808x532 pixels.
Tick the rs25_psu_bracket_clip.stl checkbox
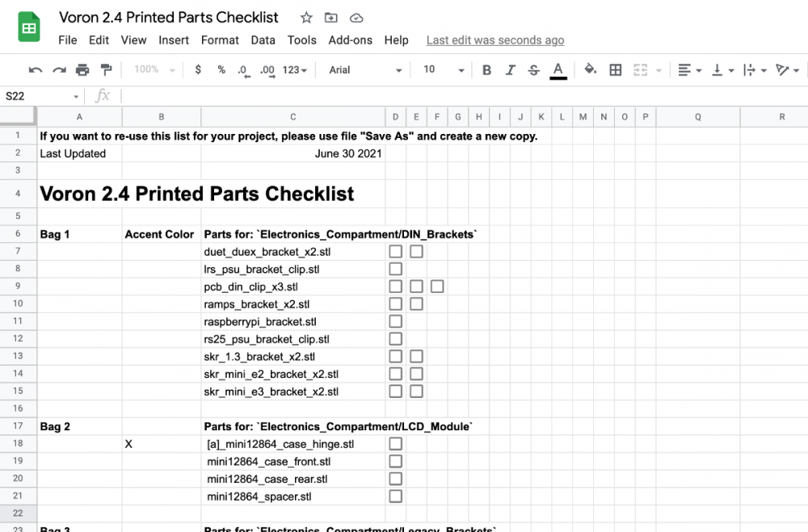(395, 339)
